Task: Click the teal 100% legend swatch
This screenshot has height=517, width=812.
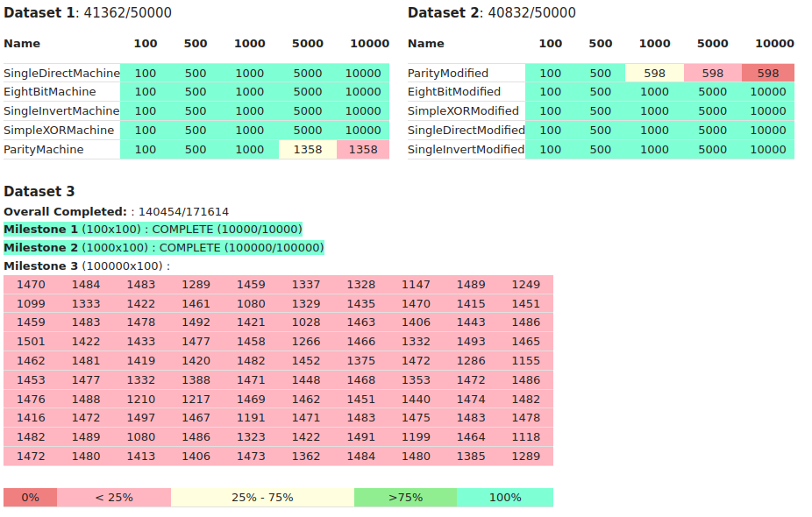Action: coord(504,497)
